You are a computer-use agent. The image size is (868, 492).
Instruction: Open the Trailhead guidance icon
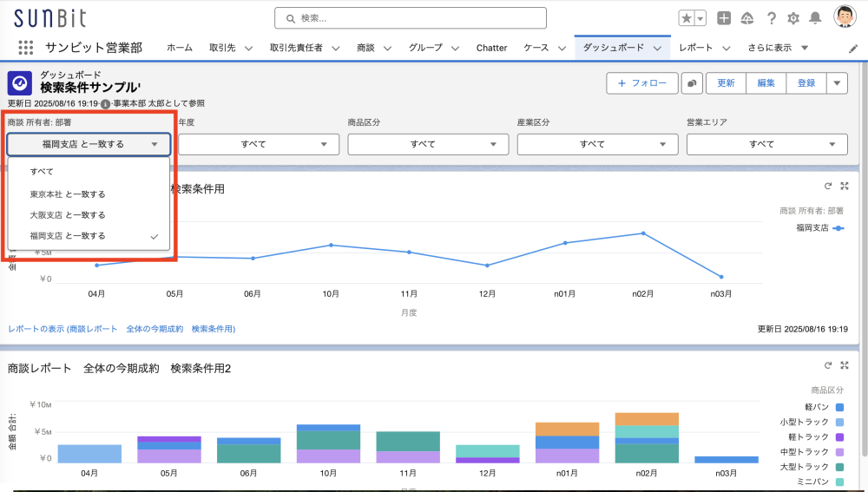click(746, 18)
